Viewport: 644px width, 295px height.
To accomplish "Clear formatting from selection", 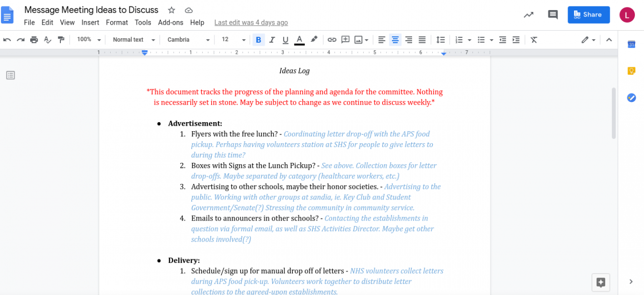I will point(534,40).
